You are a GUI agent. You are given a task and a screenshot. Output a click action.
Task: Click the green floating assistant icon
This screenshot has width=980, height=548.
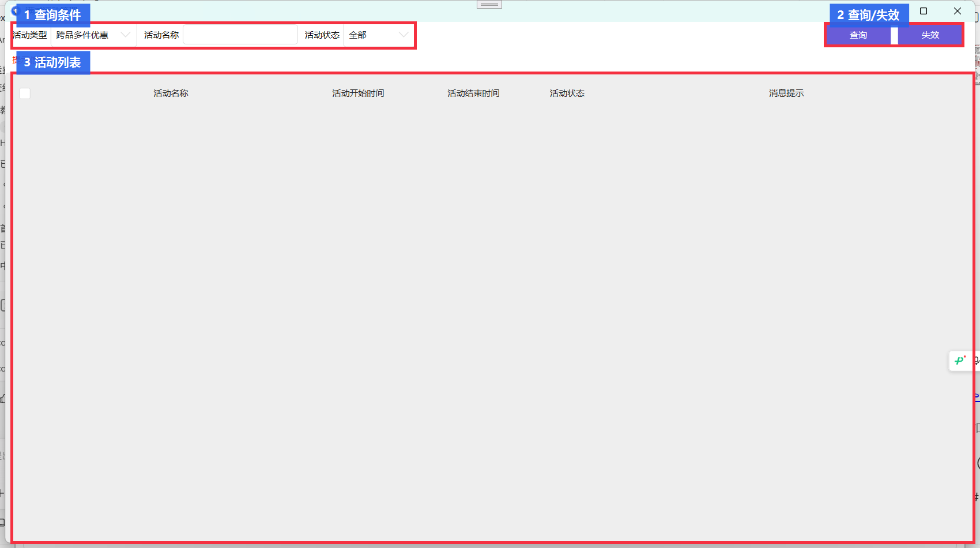pos(960,361)
